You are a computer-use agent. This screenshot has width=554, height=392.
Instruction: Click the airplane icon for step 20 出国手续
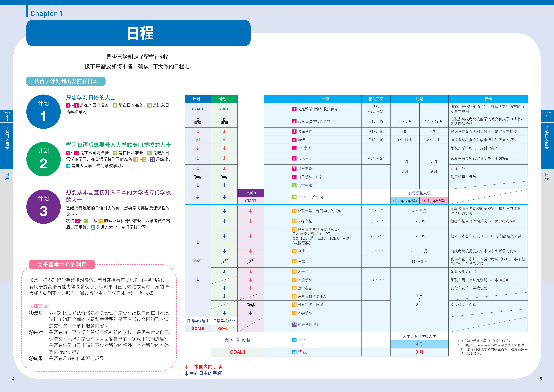coord(250,305)
